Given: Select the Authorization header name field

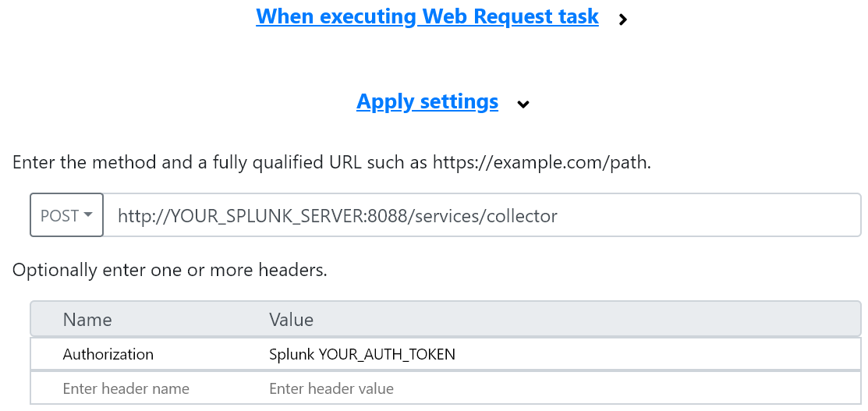Looking at the screenshot, I should tap(108, 354).
